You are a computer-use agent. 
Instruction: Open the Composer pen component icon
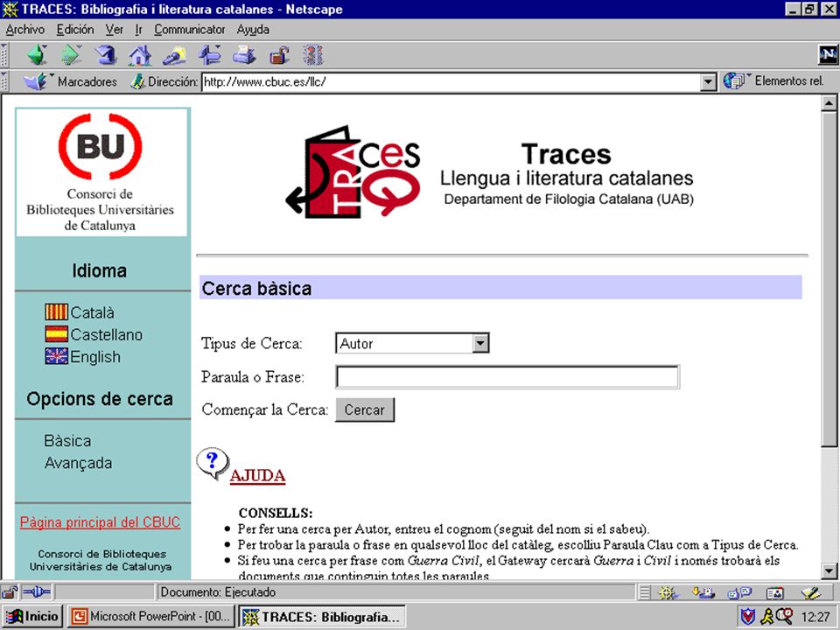coord(810,592)
